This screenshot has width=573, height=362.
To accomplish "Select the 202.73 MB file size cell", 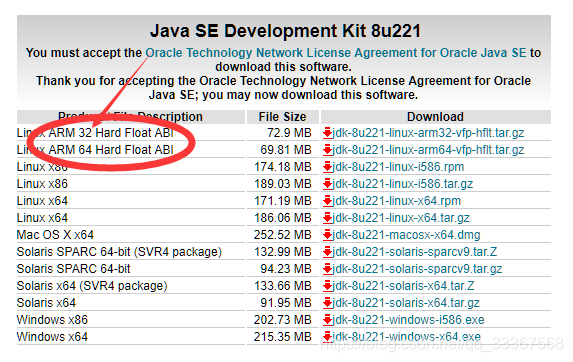I will pyautogui.click(x=283, y=320).
